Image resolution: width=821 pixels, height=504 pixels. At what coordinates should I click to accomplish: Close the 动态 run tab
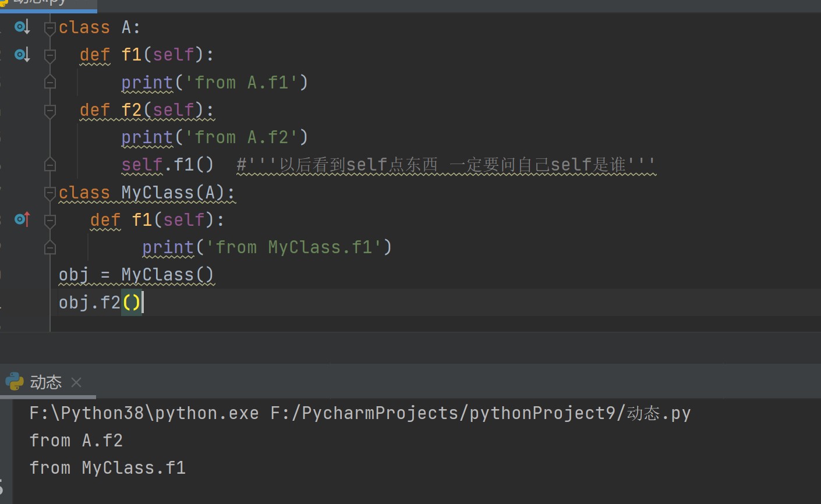click(x=76, y=382)
